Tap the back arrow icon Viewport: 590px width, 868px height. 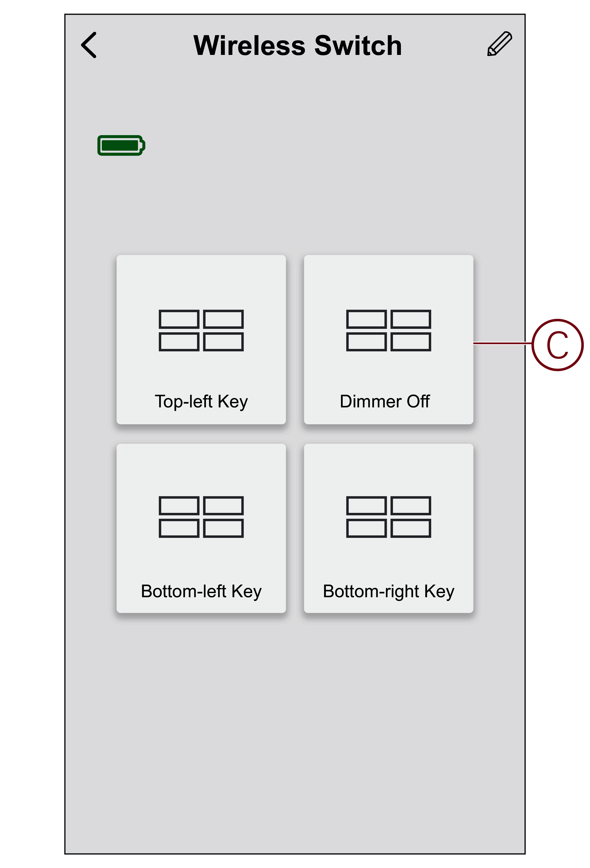coord(89,45)
